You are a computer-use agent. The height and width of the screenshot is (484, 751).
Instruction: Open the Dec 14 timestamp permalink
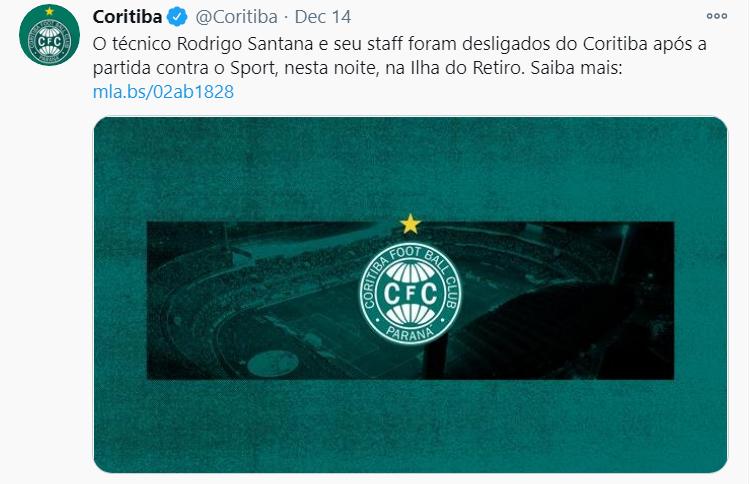click(x=323, y=17)
